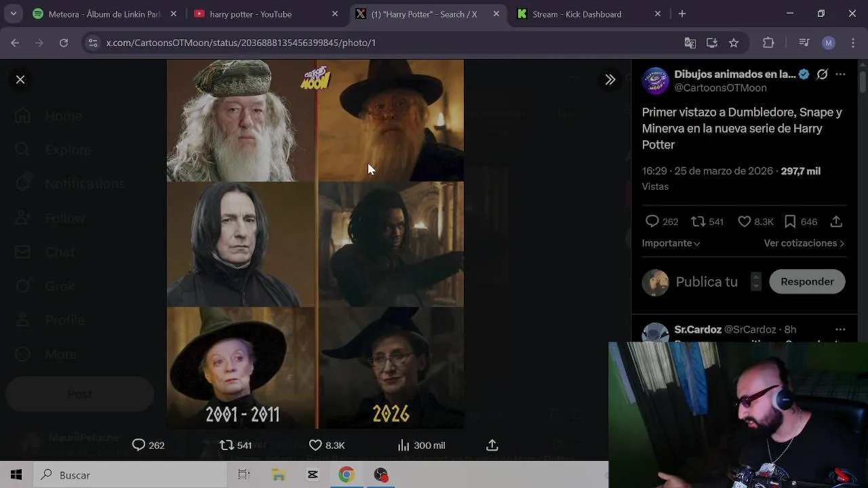Click the Buscar taskbar search box
Screen dimensions: 868x488
pos(130,474)
